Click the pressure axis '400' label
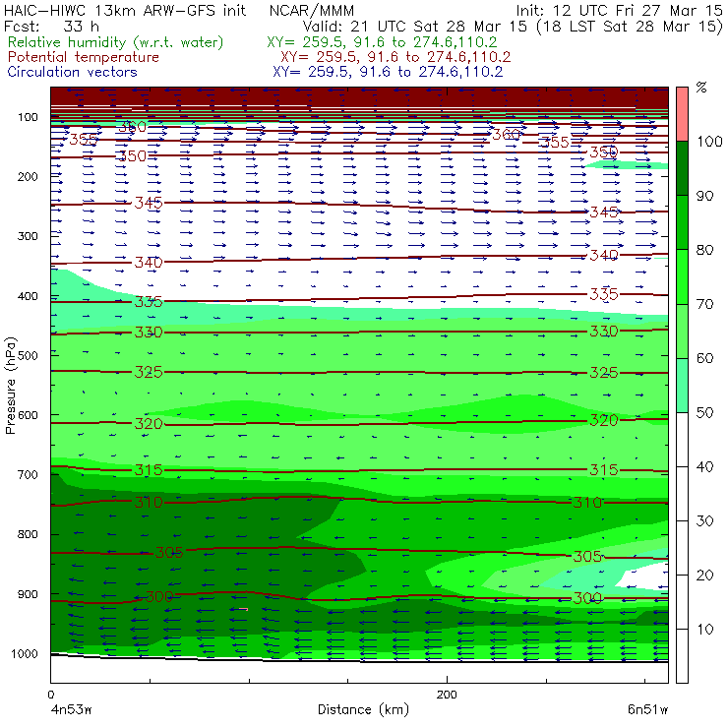The image size is (728, 728). click(28, 296)
